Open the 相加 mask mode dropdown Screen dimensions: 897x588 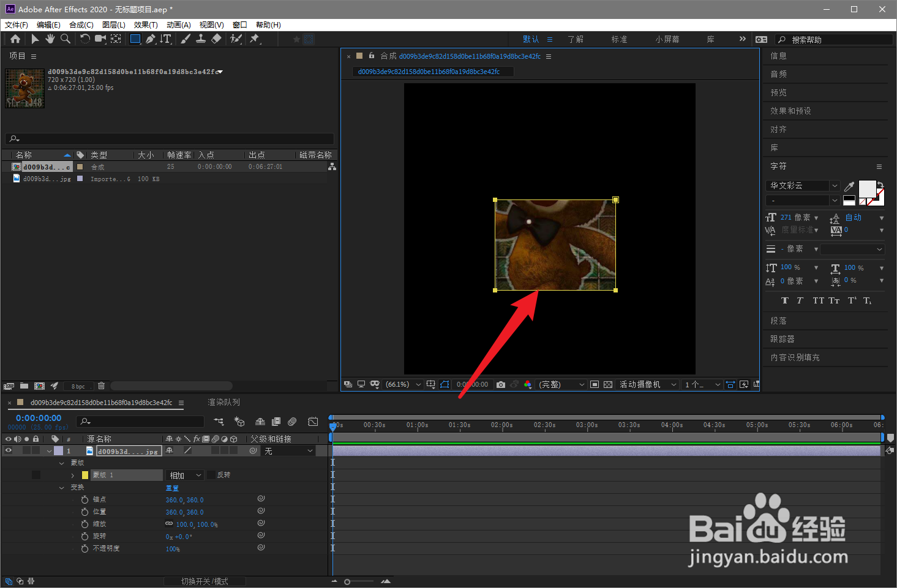[184, 475]
